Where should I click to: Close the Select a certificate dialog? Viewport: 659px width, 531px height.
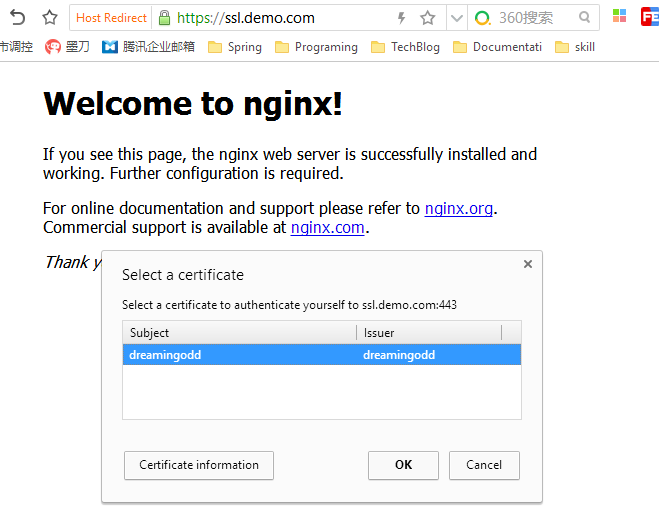528,264
